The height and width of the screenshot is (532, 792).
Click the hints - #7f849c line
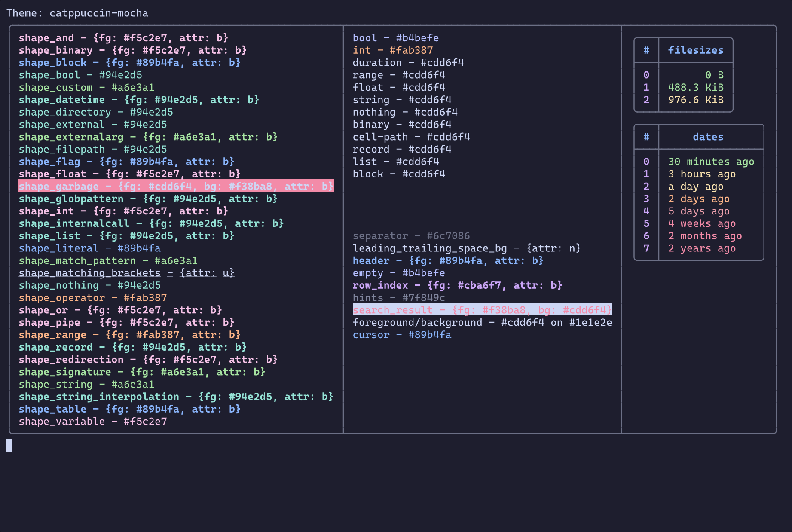[399, 298]
